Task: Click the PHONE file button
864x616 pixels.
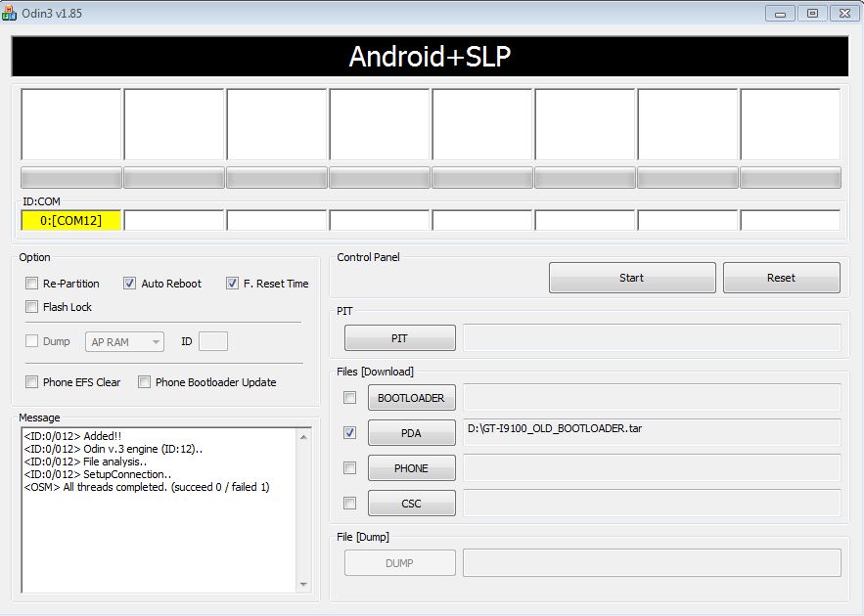Action: point(412,468)
